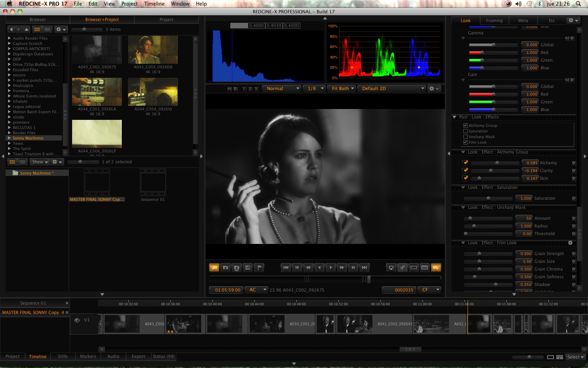Disable the Clarity checkbox
Image resolution: width=588 pixels, height=368 pixels.
pyautogui.click(x=465, y=170)
